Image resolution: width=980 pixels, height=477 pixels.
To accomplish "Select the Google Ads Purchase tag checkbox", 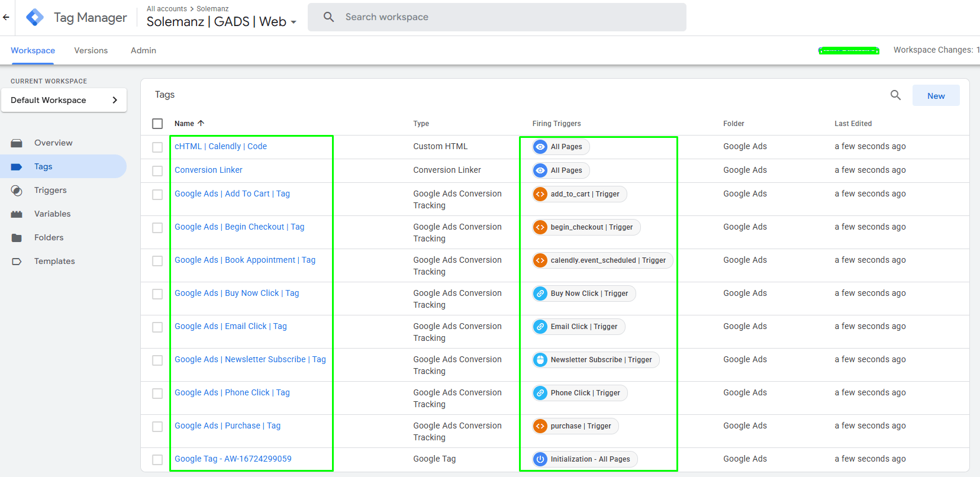I will click(157, 427).
